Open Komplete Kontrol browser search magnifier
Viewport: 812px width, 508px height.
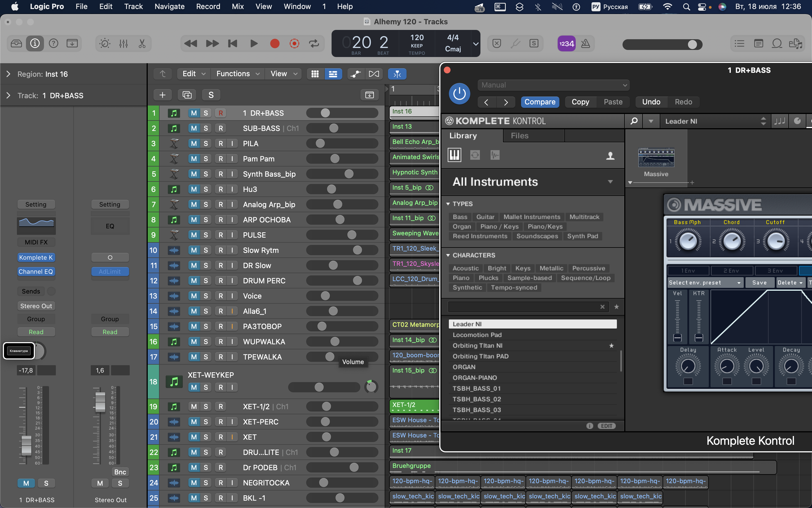pos(634,121)
